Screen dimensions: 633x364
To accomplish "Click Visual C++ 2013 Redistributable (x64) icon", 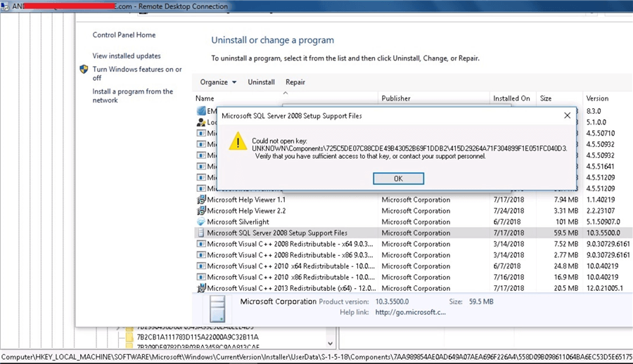I will coord(201,288).
